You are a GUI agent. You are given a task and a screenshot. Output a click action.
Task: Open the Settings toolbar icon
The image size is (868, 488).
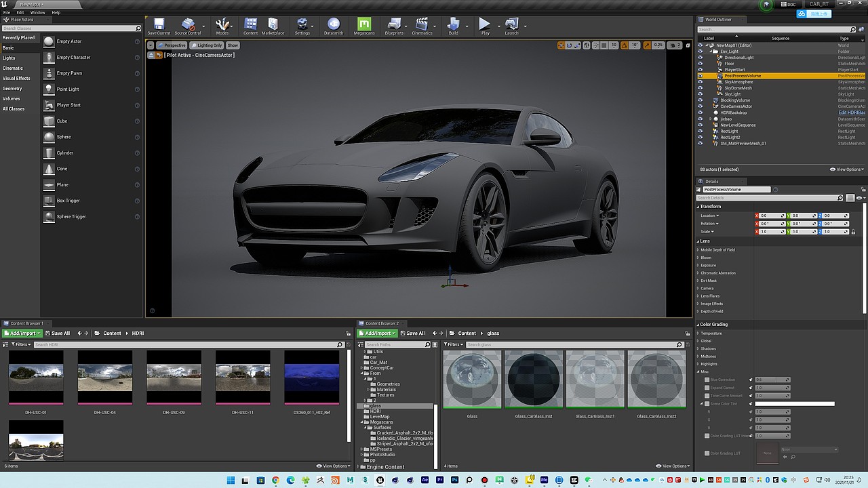pos(302,25)
